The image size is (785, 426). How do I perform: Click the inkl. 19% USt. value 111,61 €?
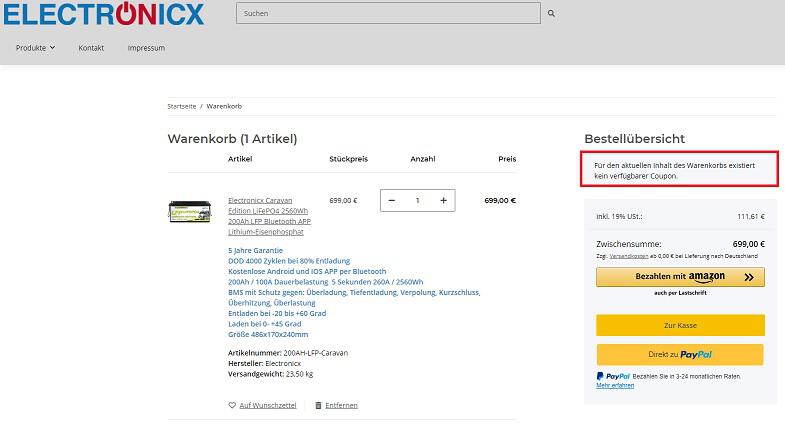[x=750, y=216]
